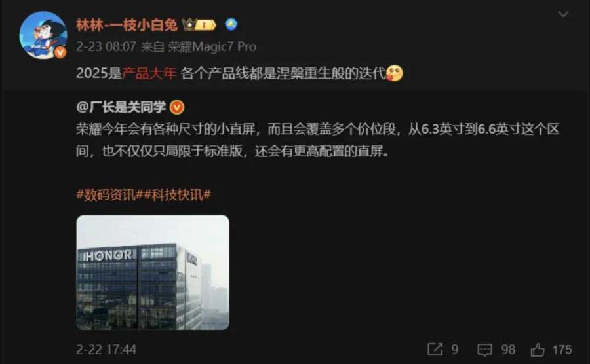Screen dimensions: 590x364
Task: Open the 林林-一枝小白兔 username link
Action: (127, 25)
